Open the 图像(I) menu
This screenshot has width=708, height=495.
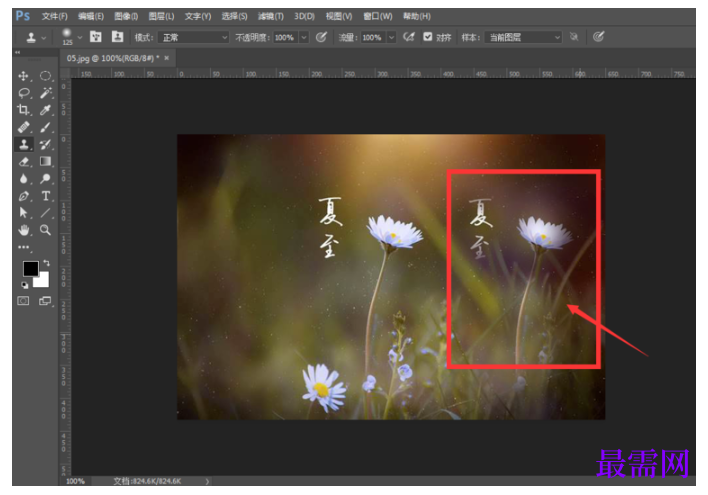pos(126,16)
